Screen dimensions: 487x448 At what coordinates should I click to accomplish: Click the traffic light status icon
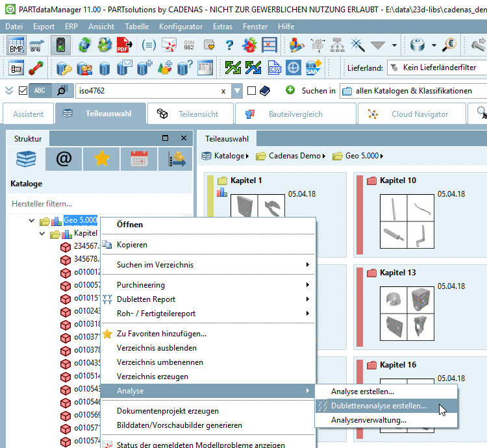click(x=60, y=45)
